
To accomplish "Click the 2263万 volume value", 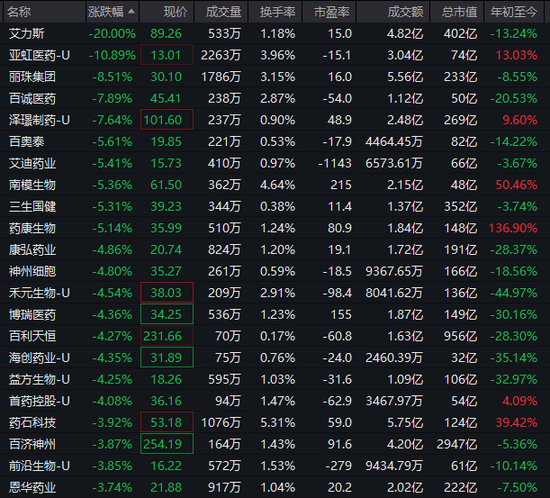I will [x=221, y=55].
